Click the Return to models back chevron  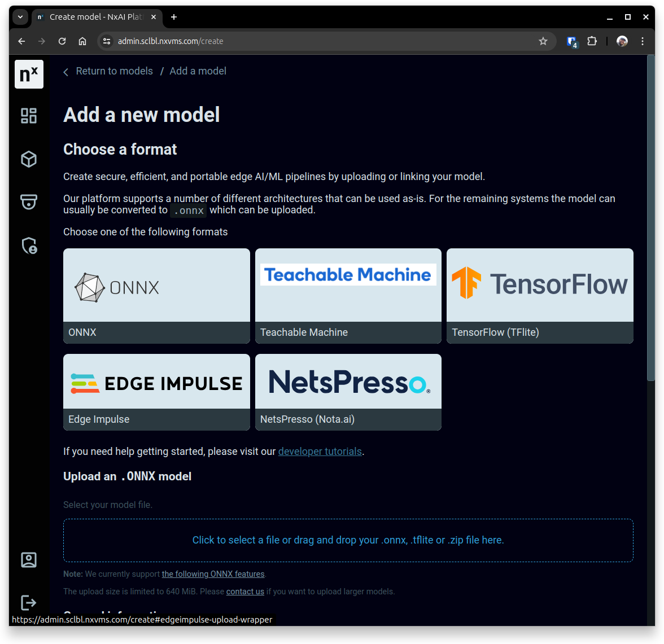[65, 72]
